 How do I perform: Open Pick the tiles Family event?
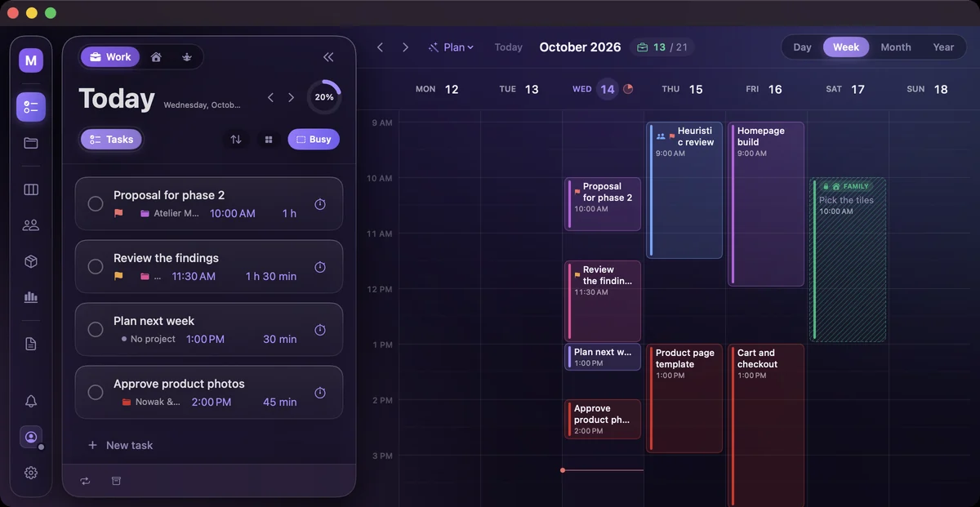pyautogui.click(x=848, y=260)
